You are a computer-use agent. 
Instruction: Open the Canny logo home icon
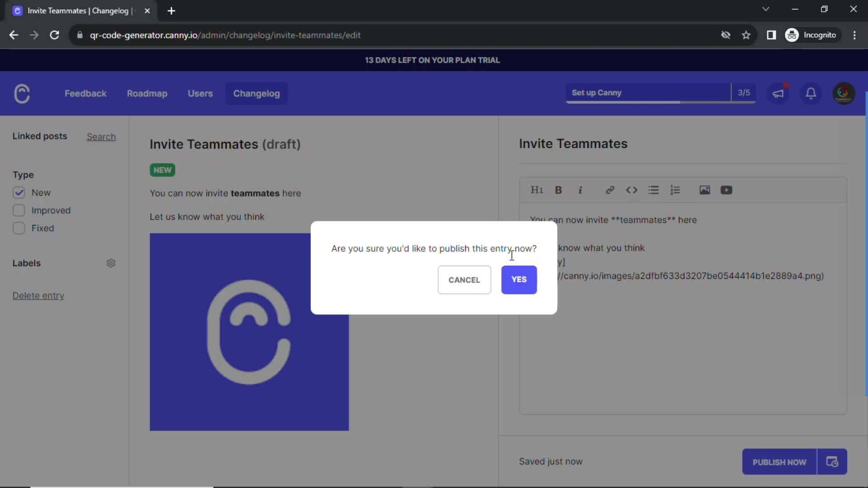(22, 94)
